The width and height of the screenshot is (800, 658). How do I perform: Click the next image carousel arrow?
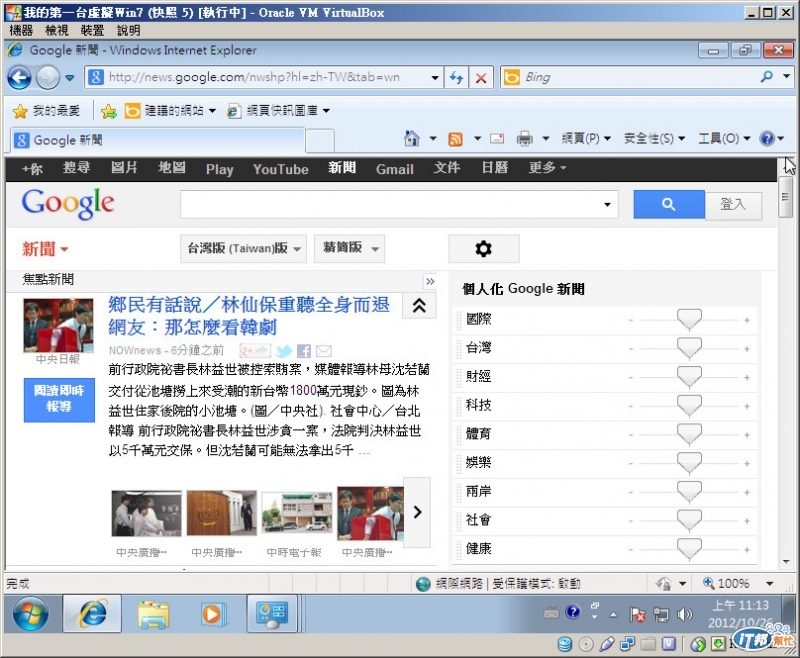point(417,512)
